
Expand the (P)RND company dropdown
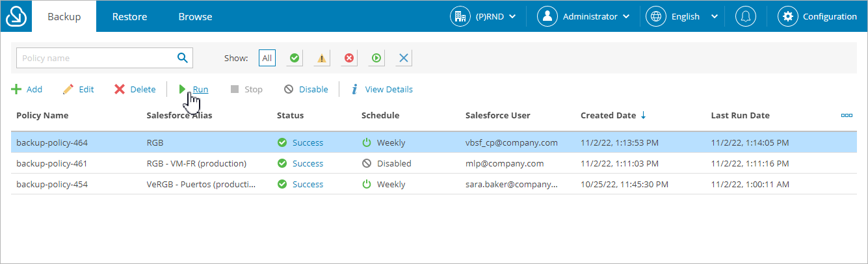[483, 16]
